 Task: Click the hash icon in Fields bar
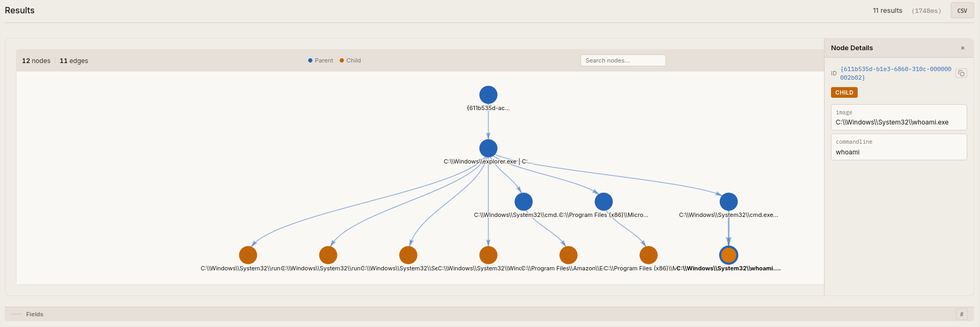pos(962,314)
